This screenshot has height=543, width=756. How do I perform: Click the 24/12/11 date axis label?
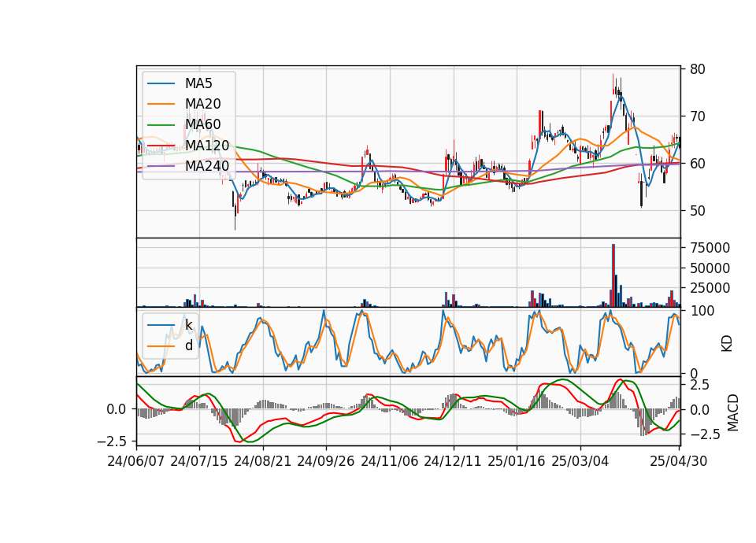453,461
